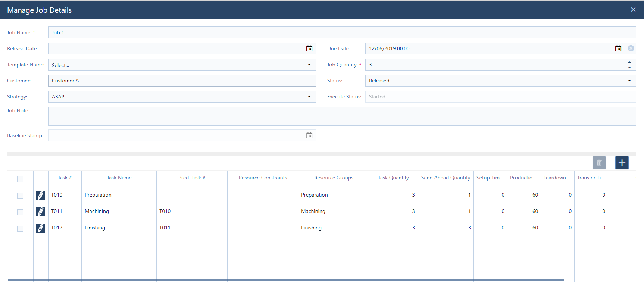Check the T010 Preparation row checkbox

pyautogui.click(x=20, y=196)
